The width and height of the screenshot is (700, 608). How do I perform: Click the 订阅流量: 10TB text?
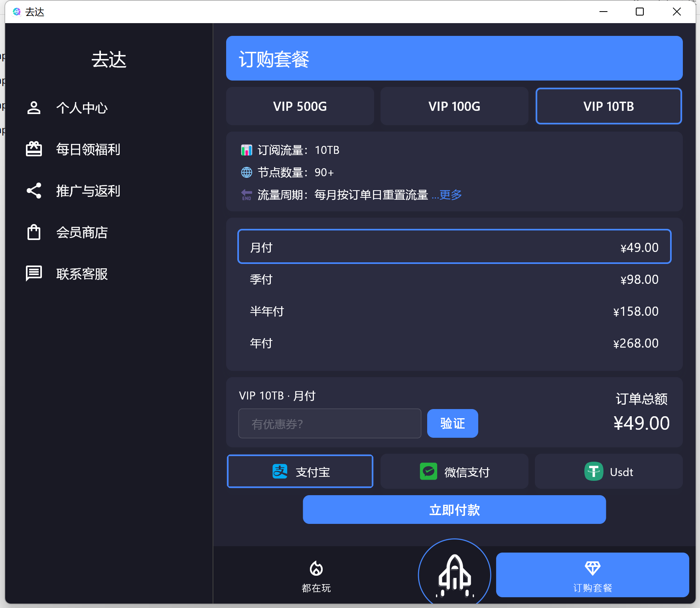(x=298, y=150)
